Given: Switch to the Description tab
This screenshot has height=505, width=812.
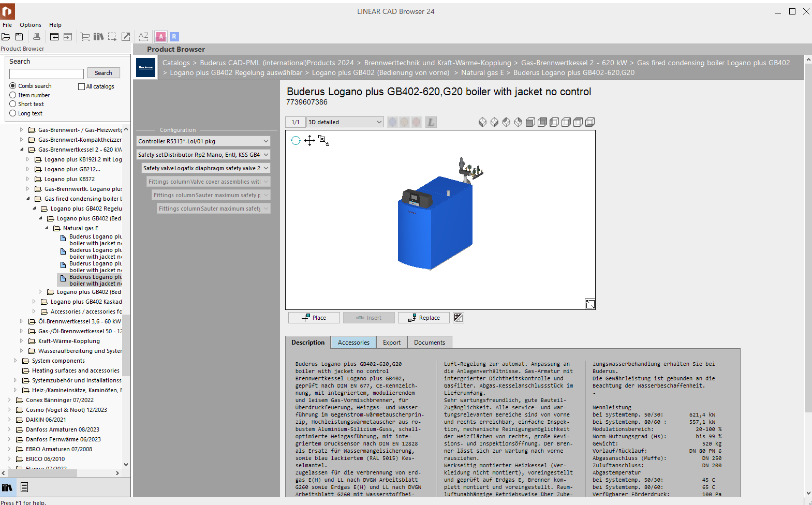Looking at the screenshot, I should pos(308,343).
